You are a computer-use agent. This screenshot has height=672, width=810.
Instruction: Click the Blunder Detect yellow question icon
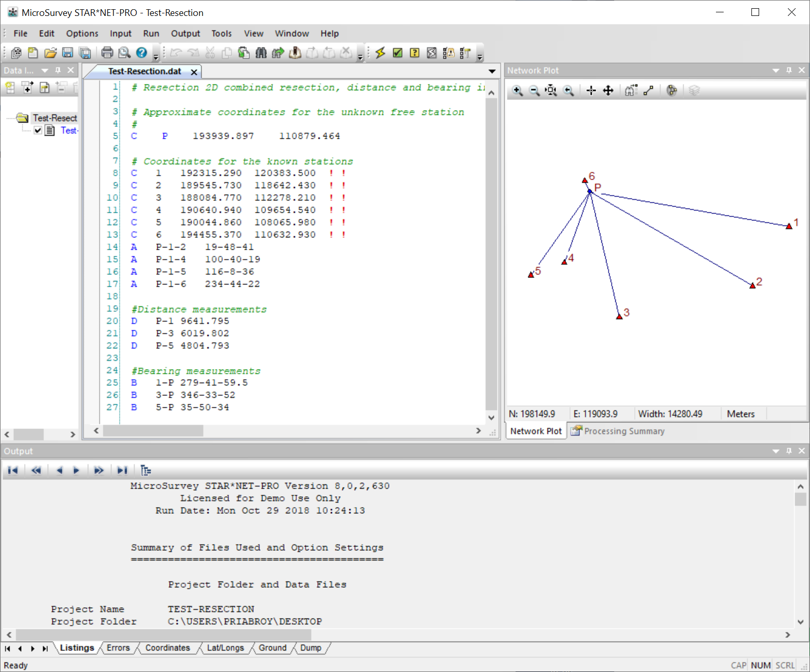click(415, 52)
